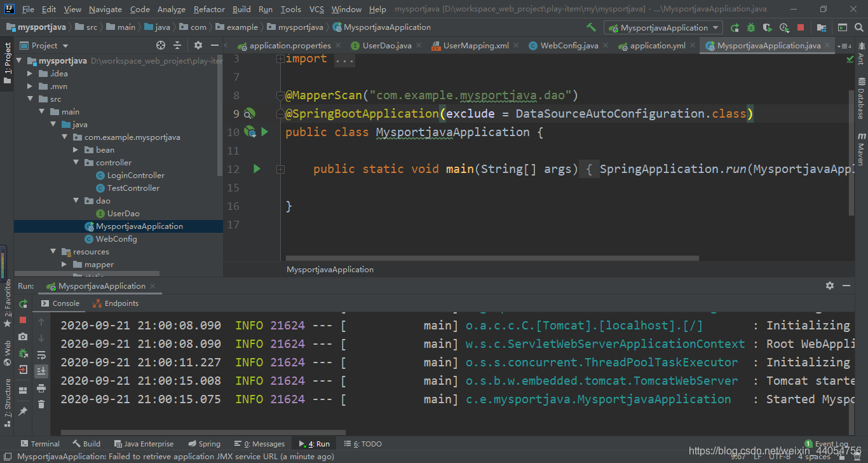868x463 pixels.
Task: Click the red Stop square in the Run panel
Action: tap(23, 320)
